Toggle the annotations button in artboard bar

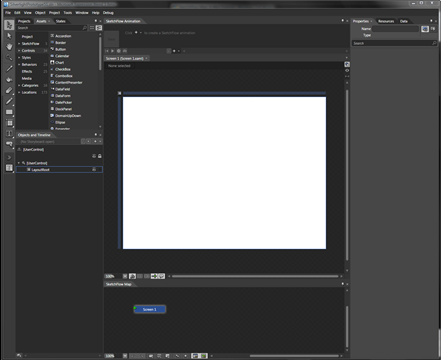[162, 276]
